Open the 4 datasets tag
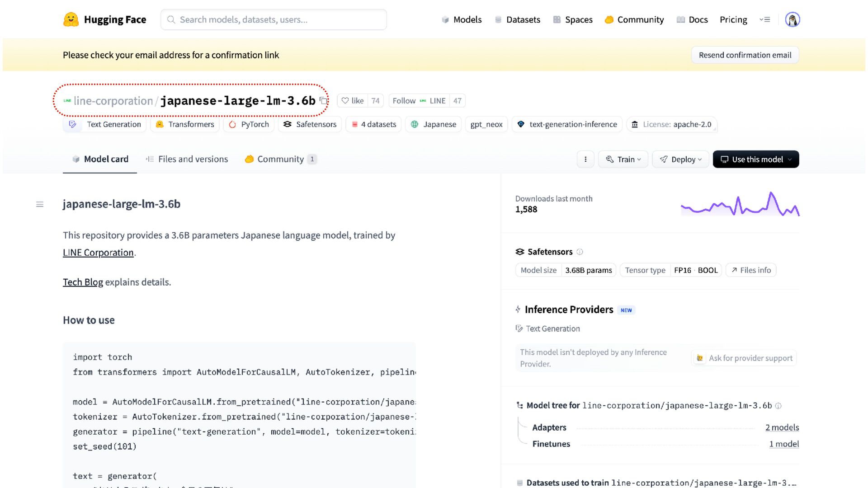 (x=373, y=124)
